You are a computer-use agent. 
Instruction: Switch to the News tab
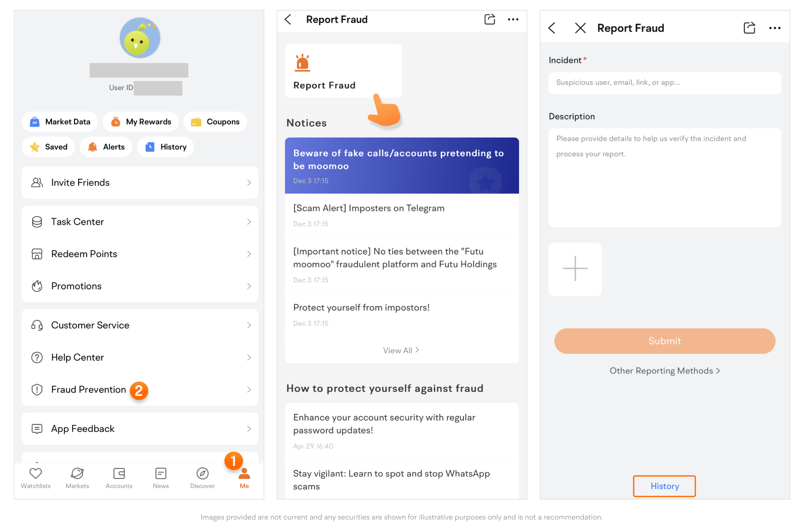tap(161, 478)
